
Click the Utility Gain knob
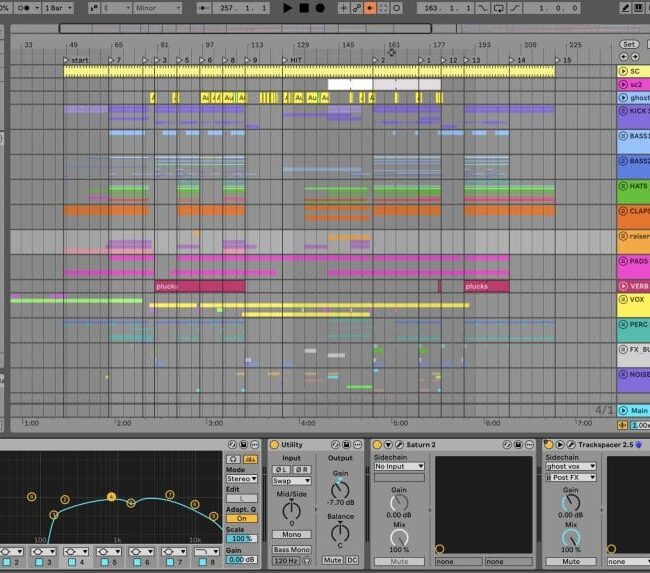pyautogui.click(x=340, y=489)
